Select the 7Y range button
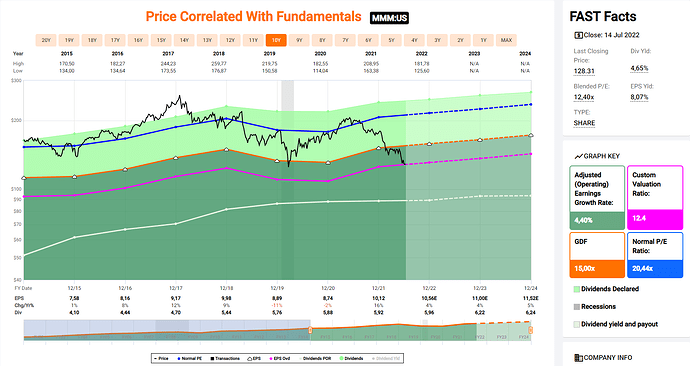This screenshot has width=690, height=366. tap(345, 40)
